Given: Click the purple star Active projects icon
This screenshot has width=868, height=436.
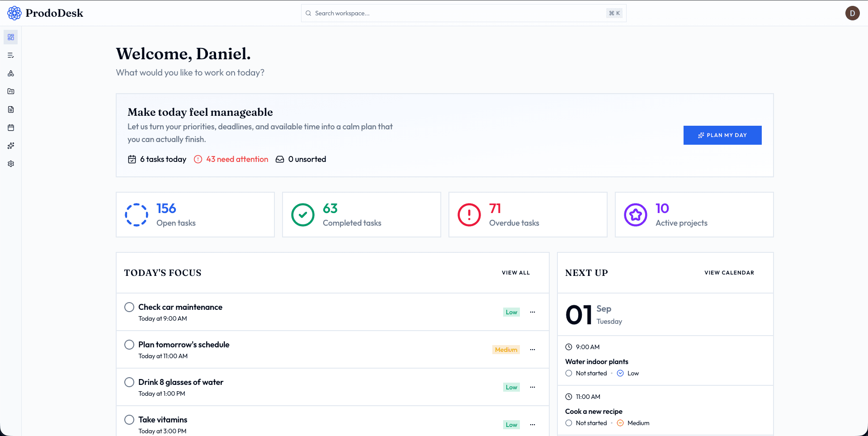Looking at the screenshot, I should click(636, 215).
